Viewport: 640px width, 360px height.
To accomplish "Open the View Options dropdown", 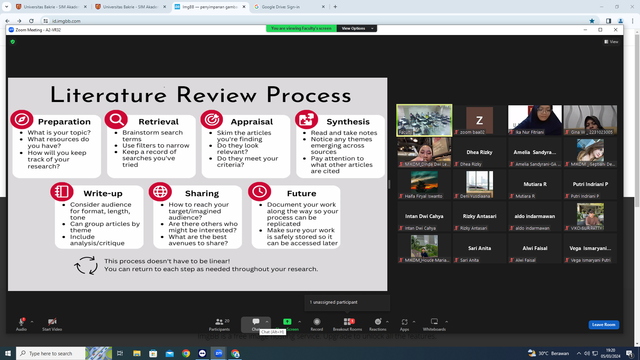I will 357,28.
